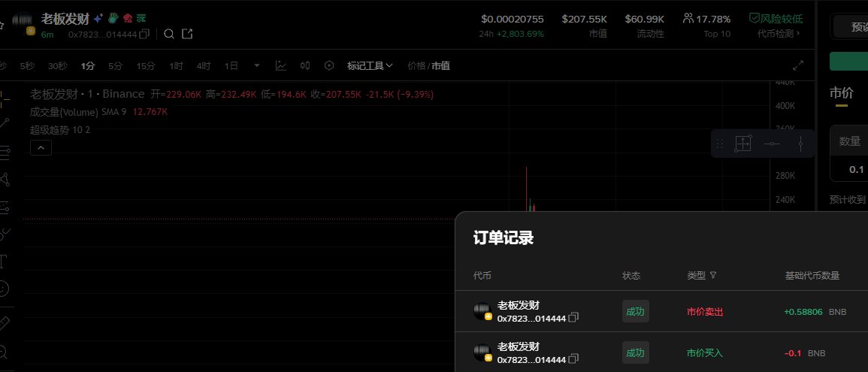Image resolution: width=868 pixels, height=372 pixels.
Task: Click the search magnifier icon in header
Action: tap(169, 35)
